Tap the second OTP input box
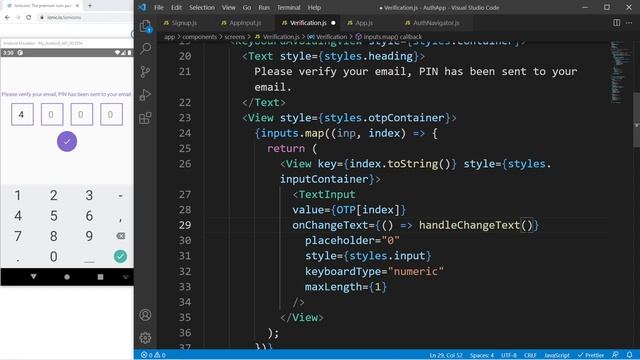 click(x=52, y=114)
